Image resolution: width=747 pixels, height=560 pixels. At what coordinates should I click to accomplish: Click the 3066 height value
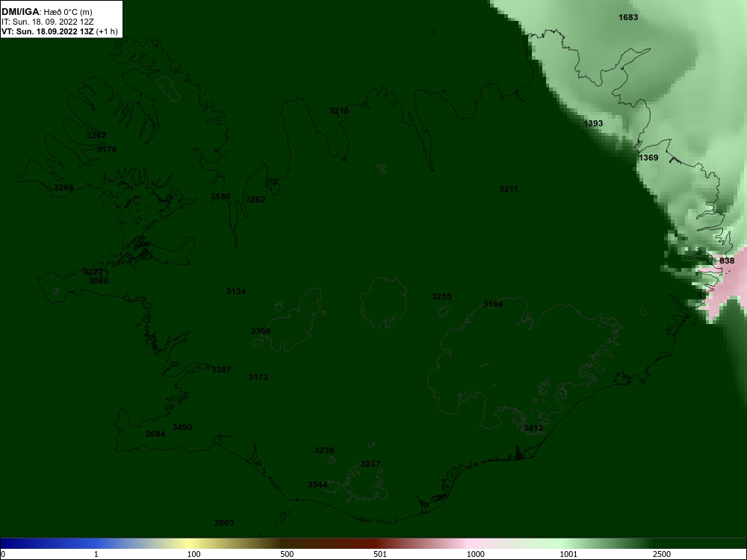coord(99,281)
